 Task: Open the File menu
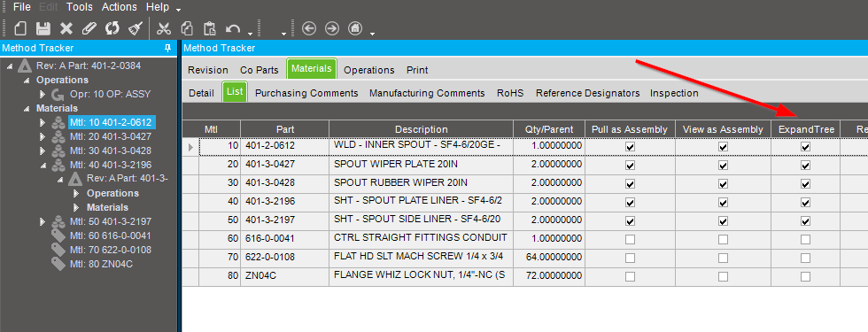[x=21, y=7]
